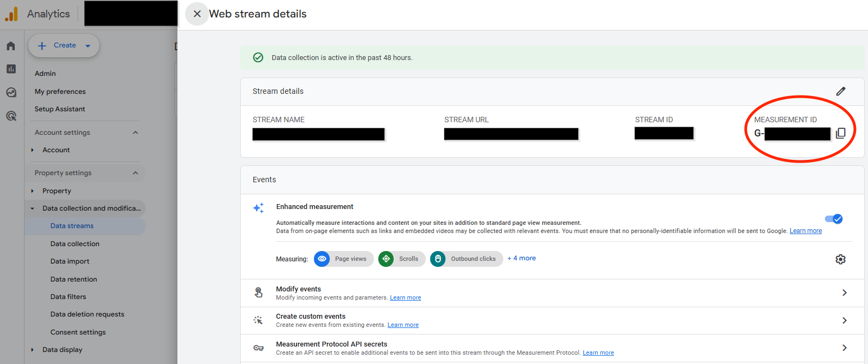Screen dimensions: 868x364
Task: Click the Modify events title
Action: [x=299, y=289]
